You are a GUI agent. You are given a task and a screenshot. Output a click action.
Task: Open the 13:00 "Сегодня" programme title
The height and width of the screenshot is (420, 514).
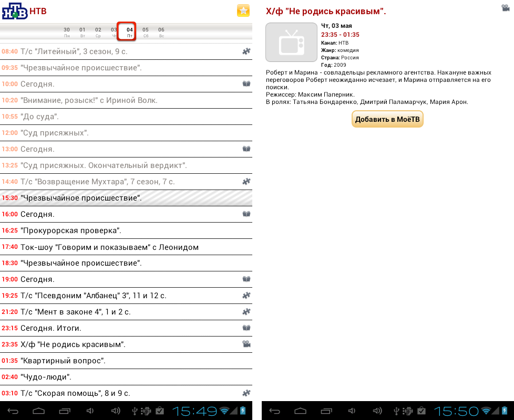coord(37,149)
